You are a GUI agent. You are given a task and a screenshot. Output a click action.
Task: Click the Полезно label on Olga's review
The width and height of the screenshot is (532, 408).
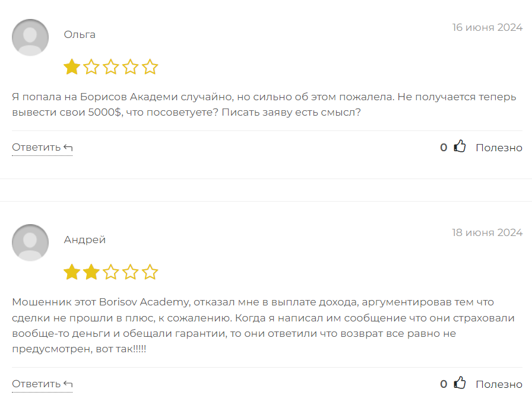tap(499, 147)
